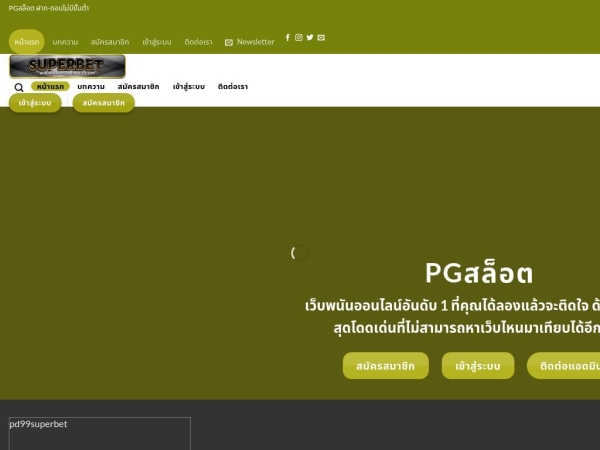This screenshot has height=450, width=600.
Task: Click the PGสล็อต hero heading
Action: 479,273
